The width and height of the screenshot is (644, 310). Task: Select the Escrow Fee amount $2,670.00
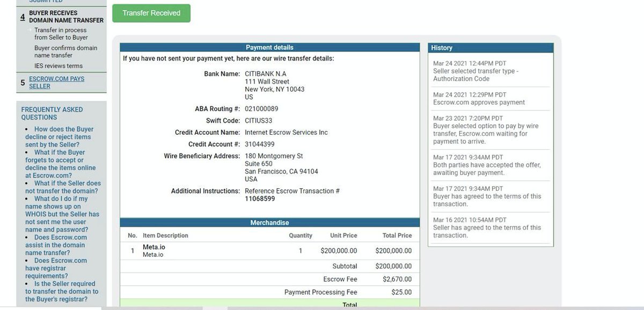click(397, 279)
